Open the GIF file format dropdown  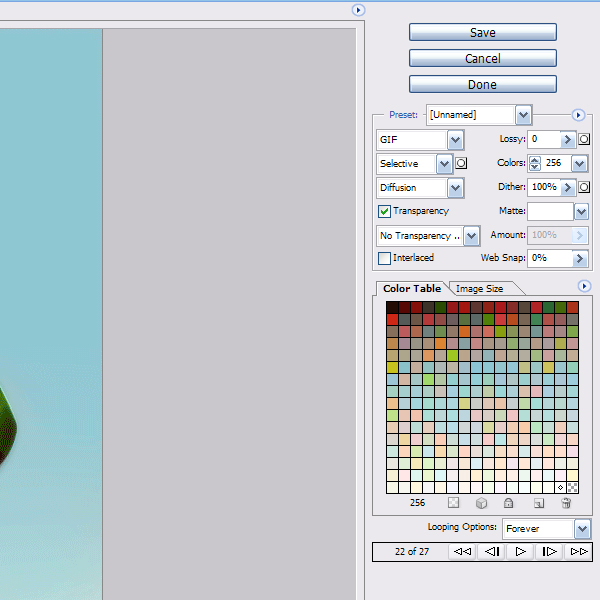click(455, 140)
